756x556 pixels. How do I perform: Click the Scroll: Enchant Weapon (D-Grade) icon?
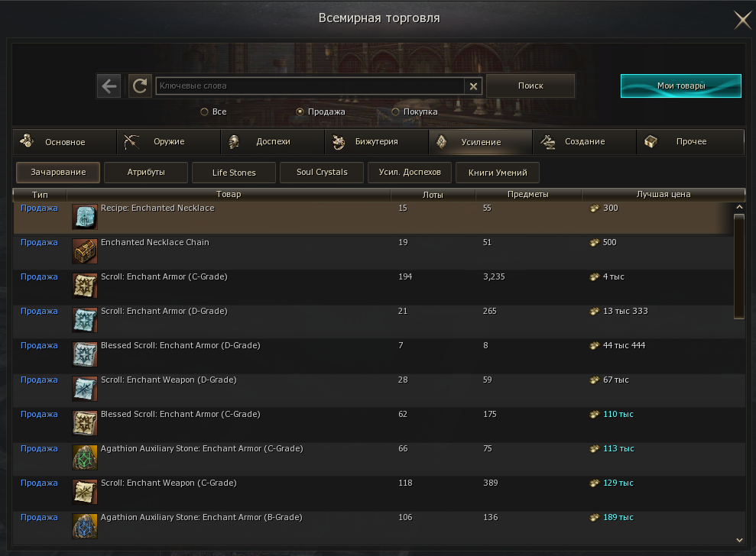[84, 390]
